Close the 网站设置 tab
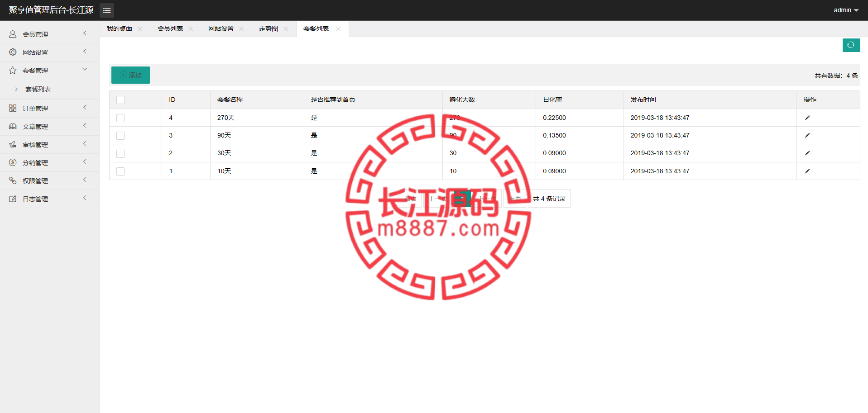Image resolution: width=868 pixels, height=413 pixels. click(241, 28)
